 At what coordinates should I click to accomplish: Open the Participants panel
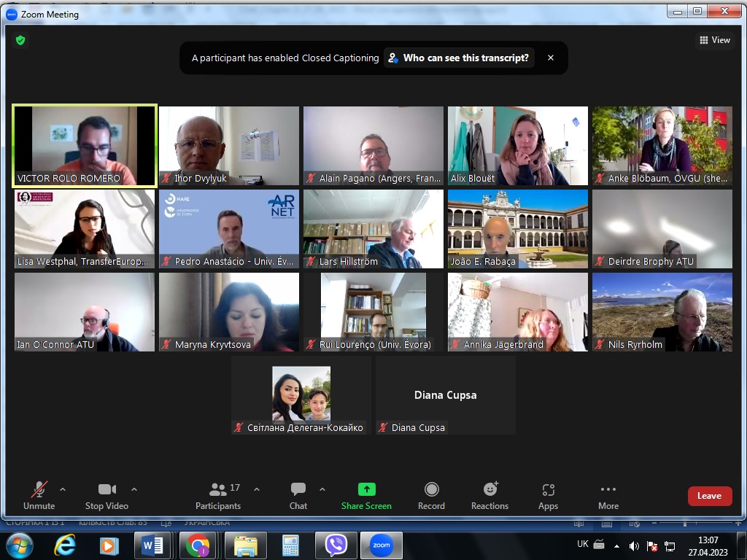[218, 495]
